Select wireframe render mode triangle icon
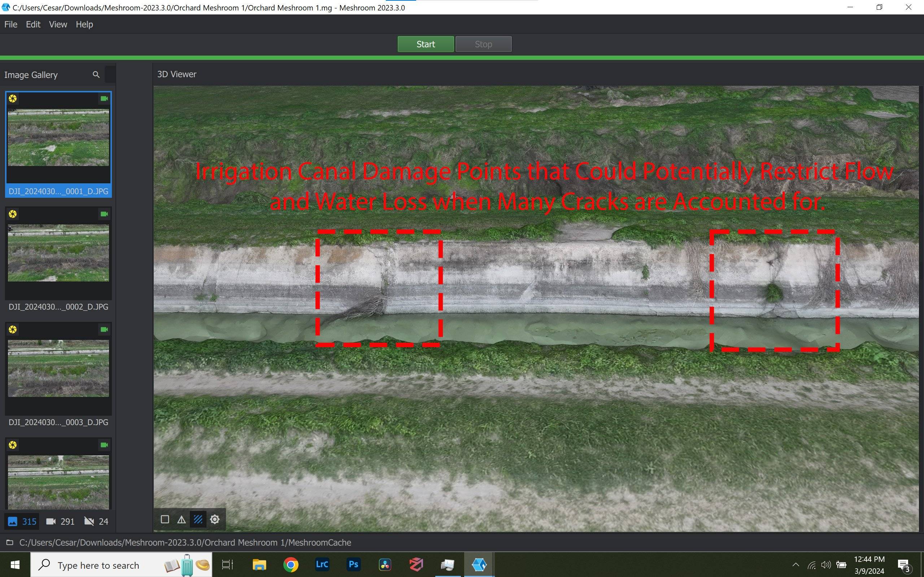Screen dimensions: 924x577 181,519
